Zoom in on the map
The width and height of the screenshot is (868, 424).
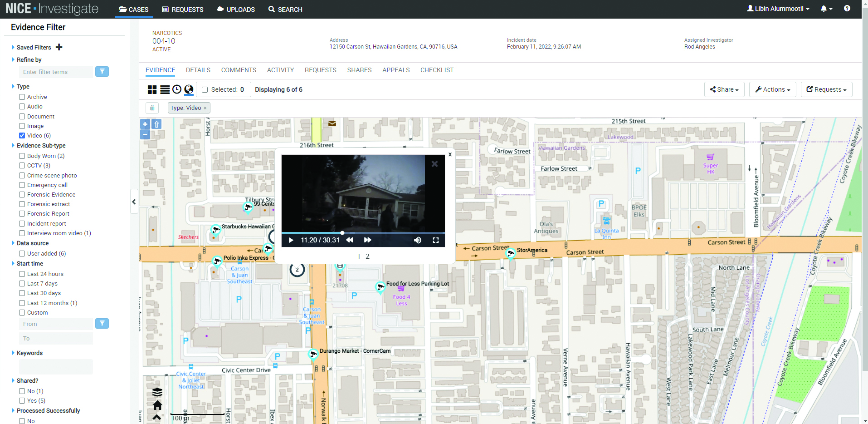145,123
